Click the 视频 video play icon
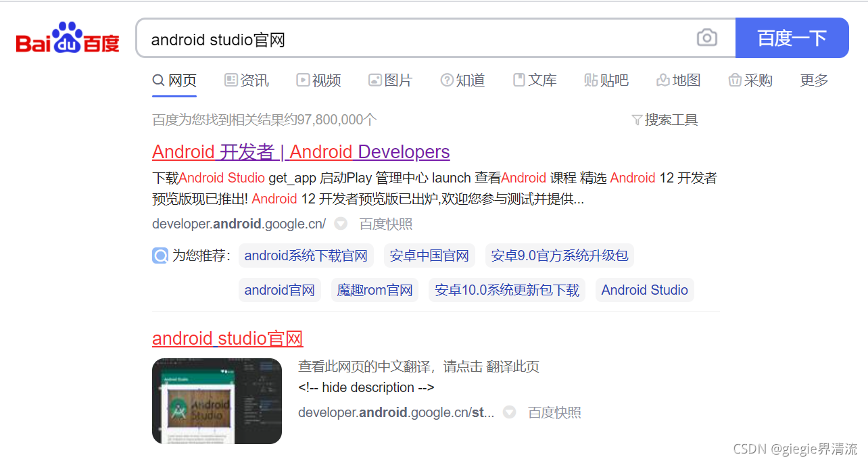The width and height of the screenshot is (868, 463). (x=303, y=80)
